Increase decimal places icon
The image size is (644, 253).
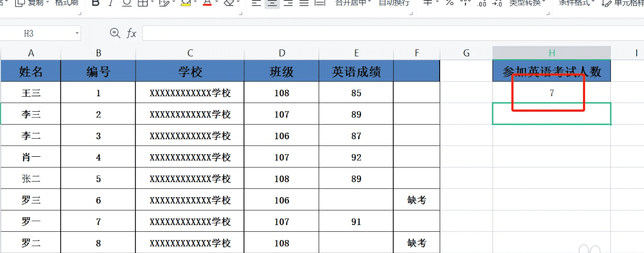pyautogui.click(x=482, y=3)
